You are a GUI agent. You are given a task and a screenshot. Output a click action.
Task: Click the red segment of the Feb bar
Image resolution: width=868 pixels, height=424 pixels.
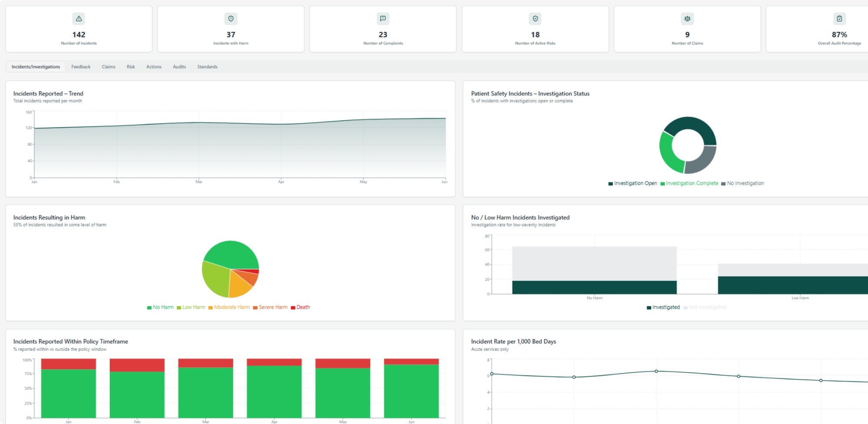(x=137, y=365)
